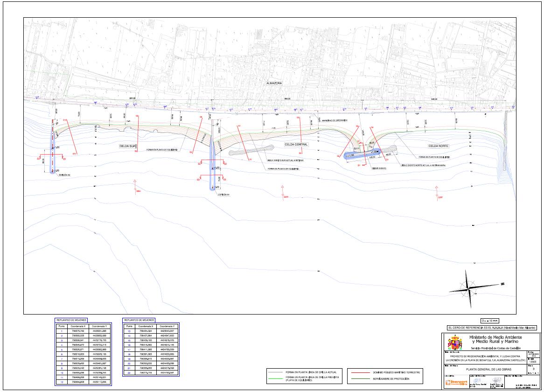Screen dimensions: 544x392
Task: Click the EL CERO DE REFERENCIA note box
Action: pos(491,328)
